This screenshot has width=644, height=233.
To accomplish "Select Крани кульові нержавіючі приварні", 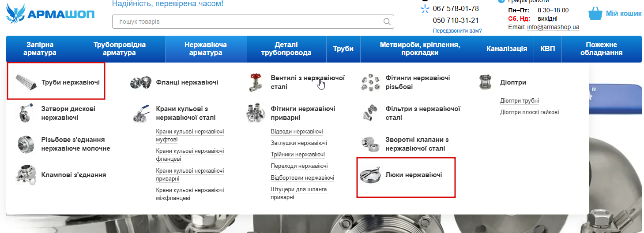I will [190, 174].
